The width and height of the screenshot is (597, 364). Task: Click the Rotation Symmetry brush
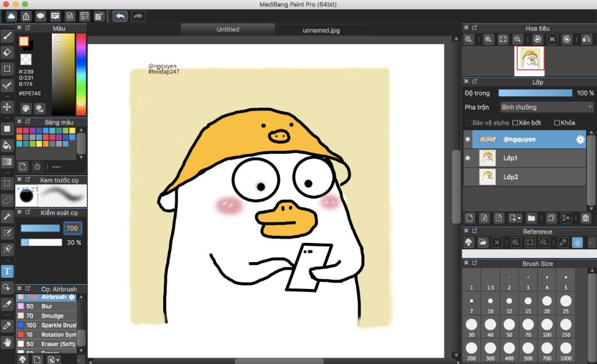[47, 335]
